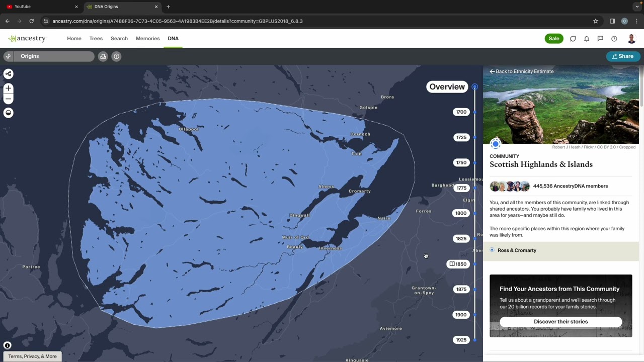Open Chrome three-dot menu
This screenshot has width=644, height=362.
click(x=636, y=21)
